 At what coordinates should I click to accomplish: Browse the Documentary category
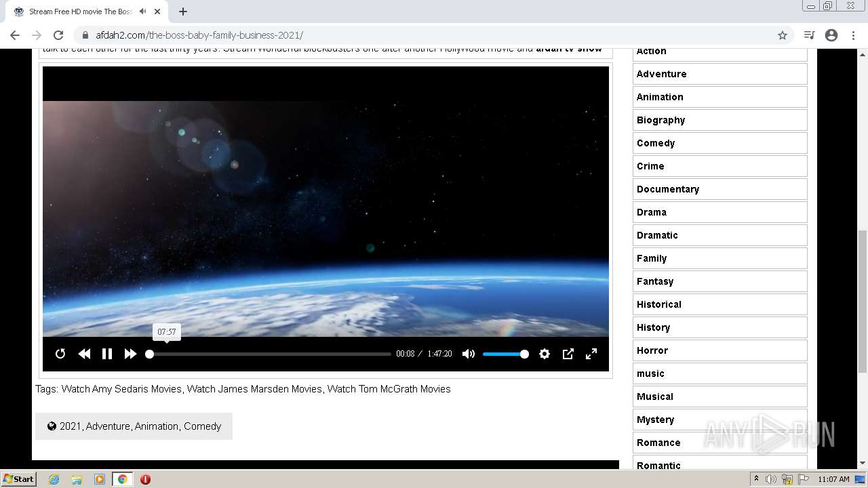tap(720, 189)
